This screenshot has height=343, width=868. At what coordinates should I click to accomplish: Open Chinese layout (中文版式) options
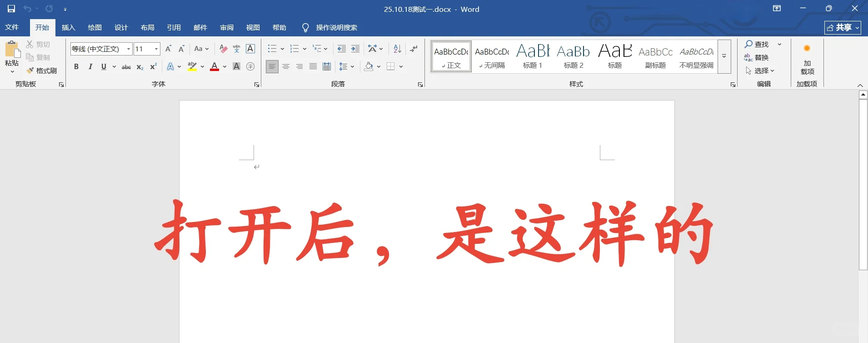coord(375,49)
